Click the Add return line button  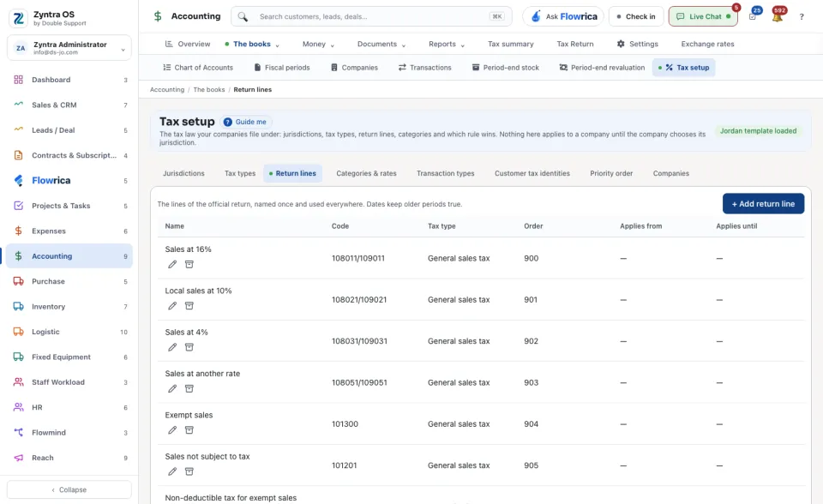(763, 204)
